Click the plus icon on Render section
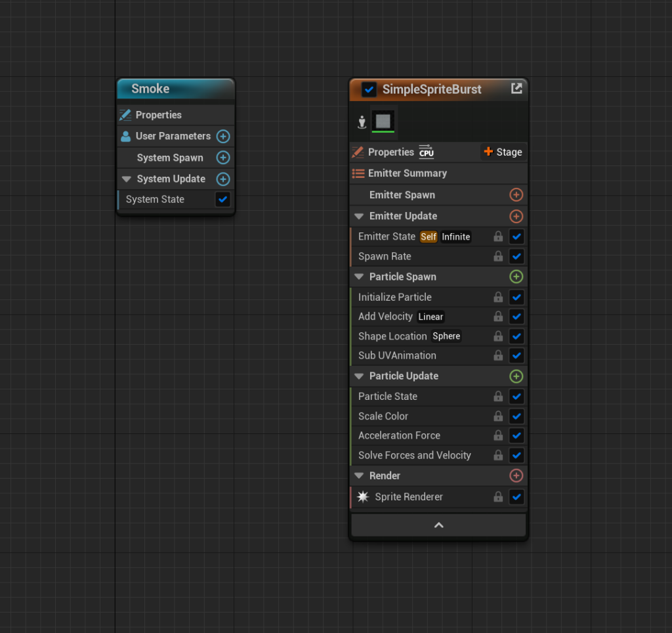The height and width of the screenshot is (633, 672). [x=516, y=475]
